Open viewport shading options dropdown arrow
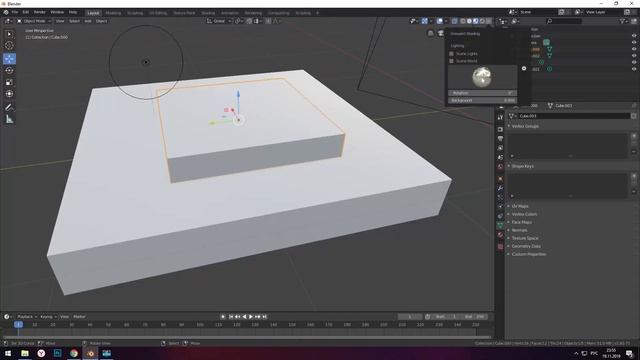 click(x=489, y=21)
